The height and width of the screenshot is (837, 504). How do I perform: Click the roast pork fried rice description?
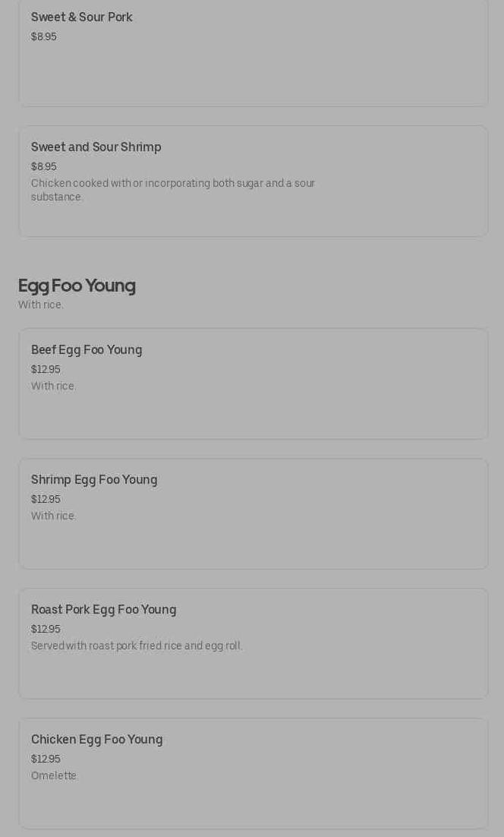coord(137,646)
